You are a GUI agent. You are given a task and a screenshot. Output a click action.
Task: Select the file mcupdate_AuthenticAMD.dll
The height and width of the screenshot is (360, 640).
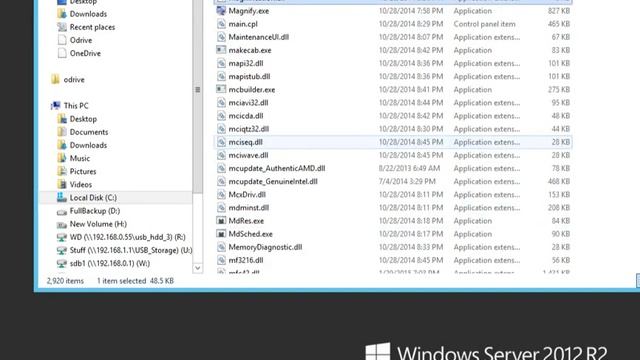[277, 168]
